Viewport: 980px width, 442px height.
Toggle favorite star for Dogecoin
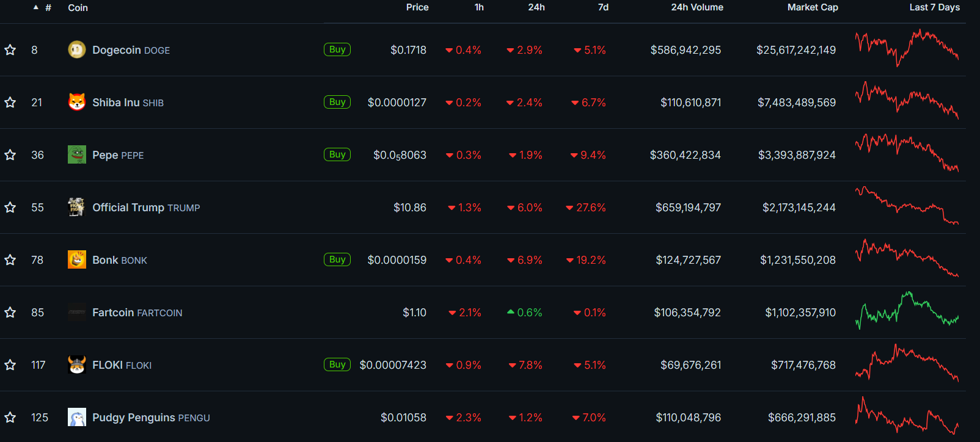pyautogui.click(x=10, y=50)
